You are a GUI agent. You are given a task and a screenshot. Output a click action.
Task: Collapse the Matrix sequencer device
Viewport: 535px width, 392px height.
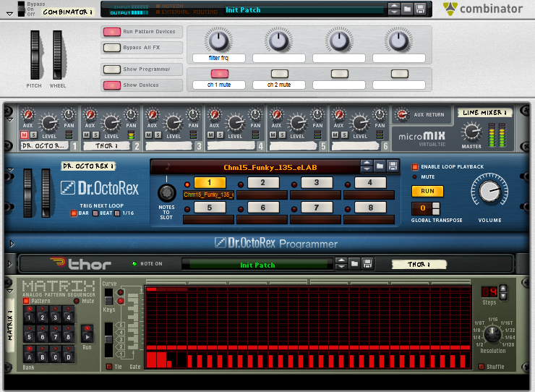pyautogui.click(x=10, y=291)
